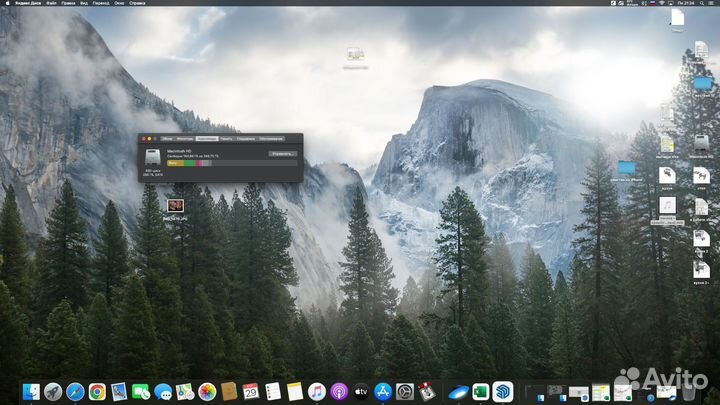Image resolution: width=720 pixels, height=405 pixels.
Task: Open Spotlight search in menu bar
Action: tap(702, 3)
